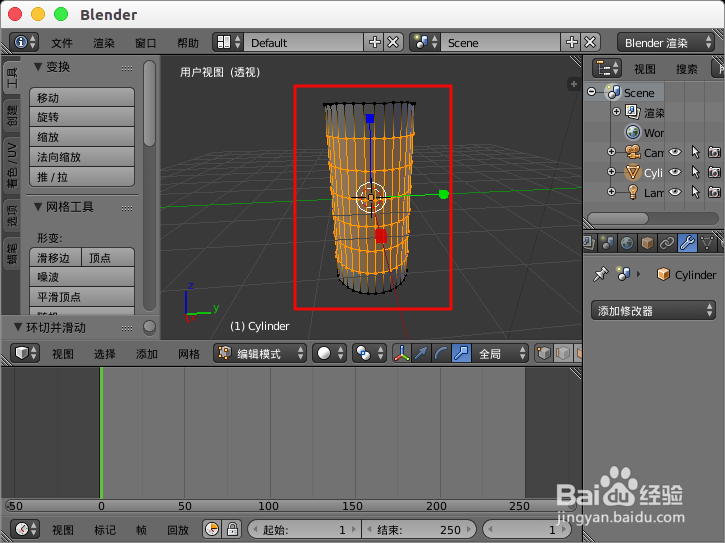Open the viewport shading dropdown
The width and height of the screenshot is (725, 543).
[x=329, y=353]
